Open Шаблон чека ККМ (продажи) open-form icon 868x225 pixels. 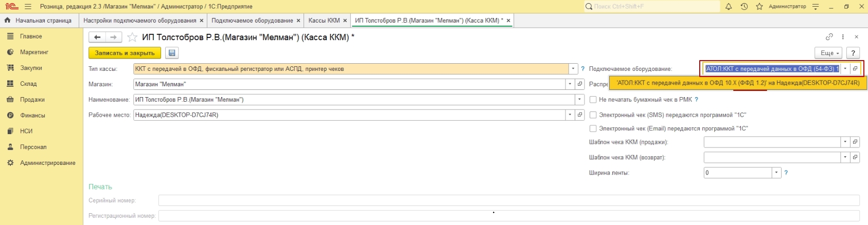click(x=855, y=142)
